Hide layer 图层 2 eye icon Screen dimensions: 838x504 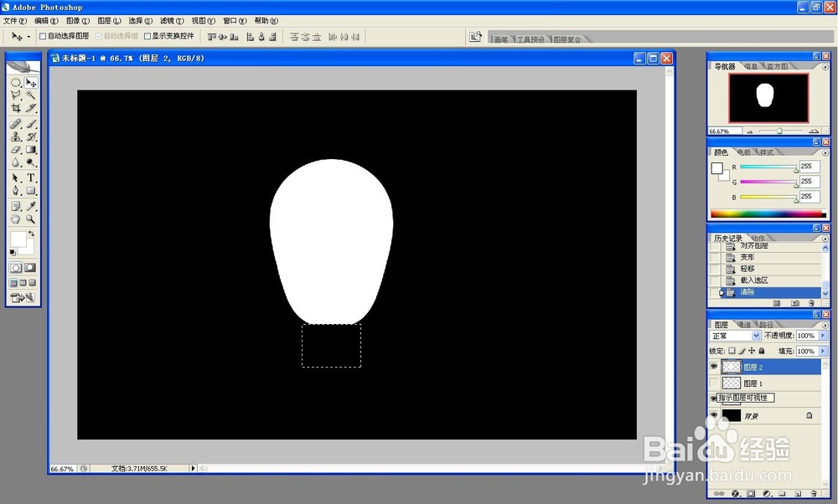coord(714,367)
